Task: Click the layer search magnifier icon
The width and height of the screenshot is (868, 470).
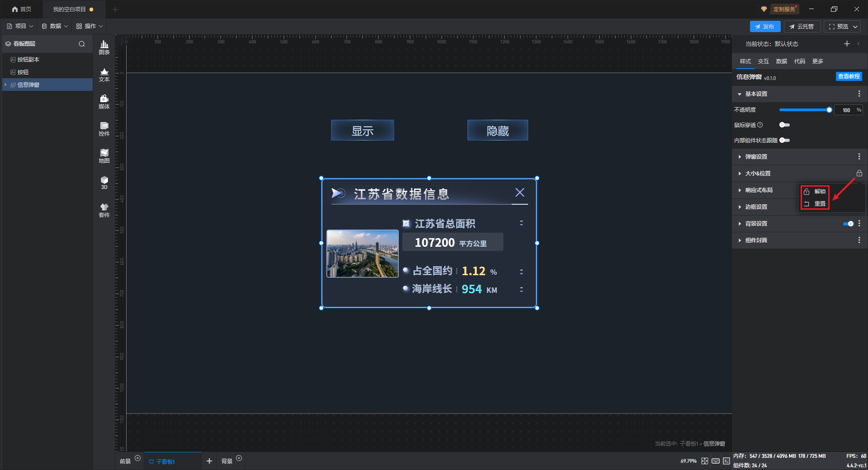Action: 82,44
